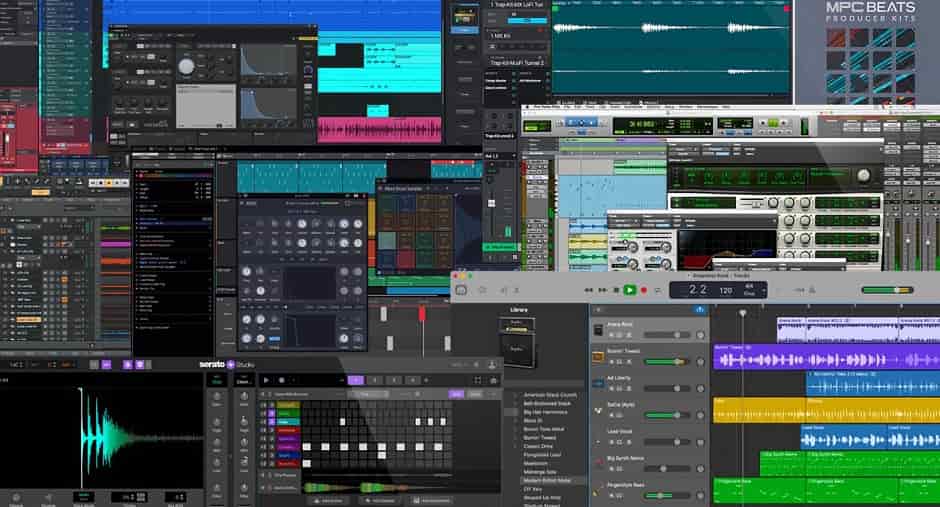The height and width of the screenshot is (507, 940).
Task: Click the Serato Studio stop button
Action: point(282,380)
